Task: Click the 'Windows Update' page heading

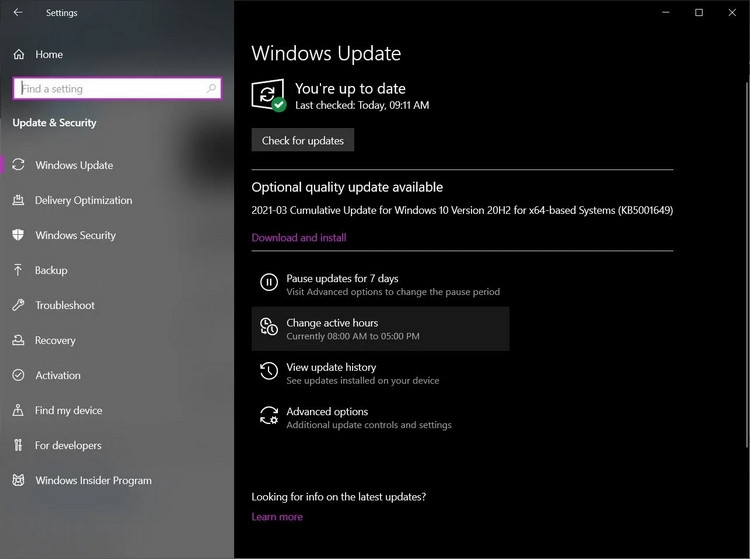Action: coord(326,53)
